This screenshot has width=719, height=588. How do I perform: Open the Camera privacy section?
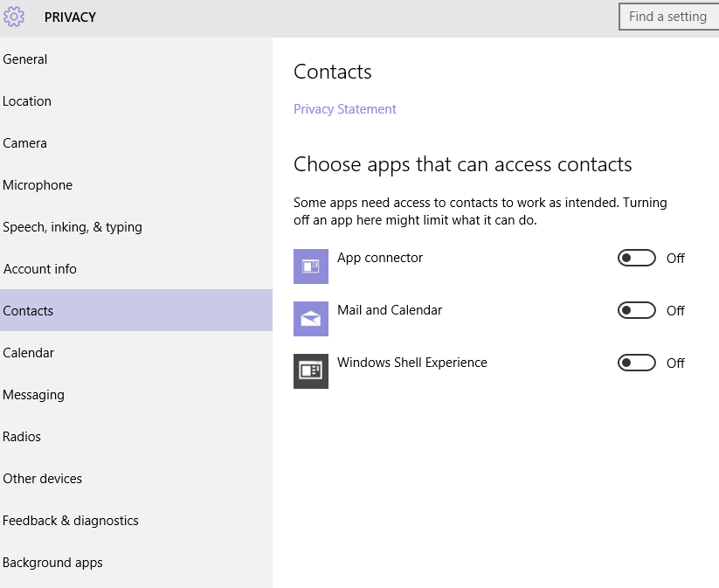136,143
